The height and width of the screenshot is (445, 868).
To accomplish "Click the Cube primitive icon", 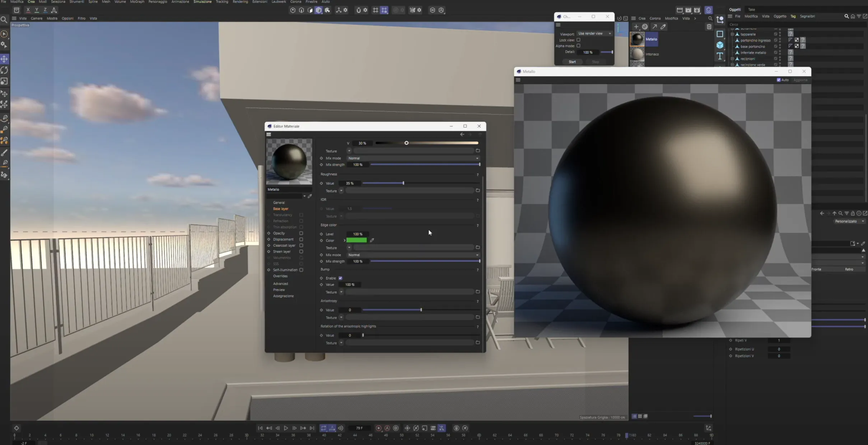I will [720, 45].
